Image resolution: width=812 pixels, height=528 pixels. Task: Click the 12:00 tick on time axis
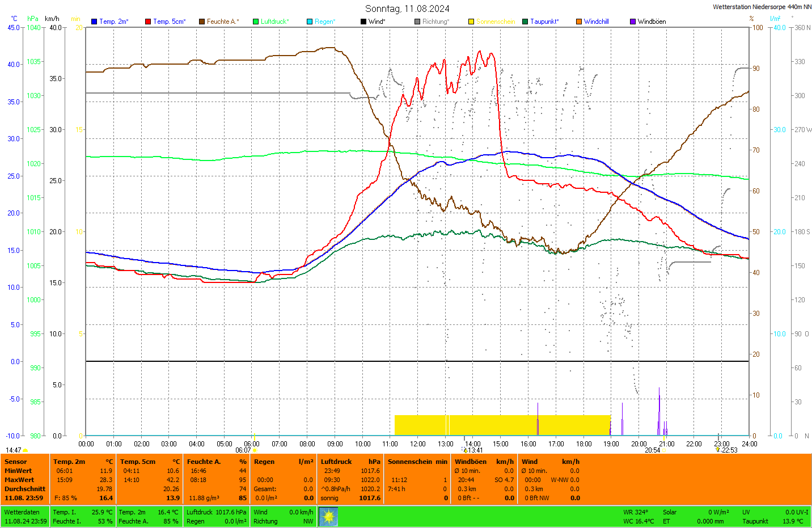pyautogui.click(x=418, y=444)
